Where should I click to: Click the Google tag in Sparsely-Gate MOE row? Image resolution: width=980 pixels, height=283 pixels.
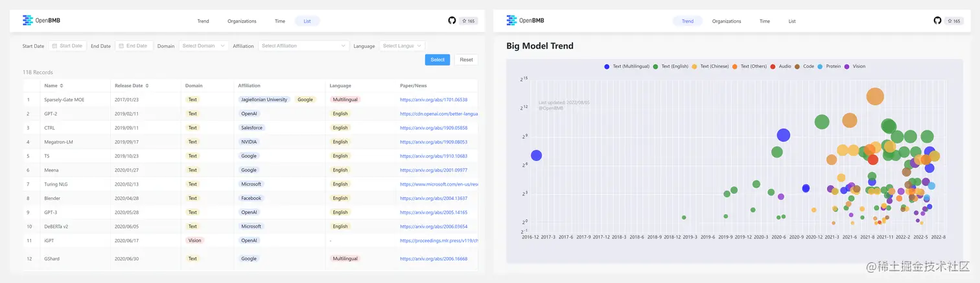(305, 100)
